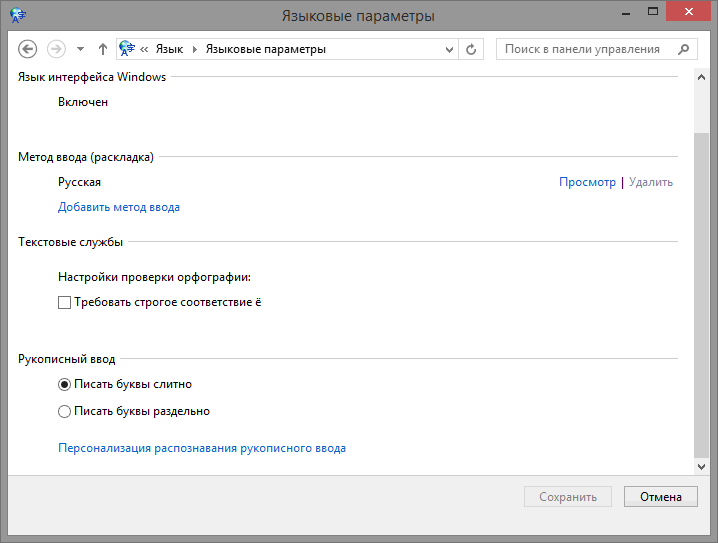
Task: Click the Refresh button beside the address bar
Action: (x=472, y=49)
